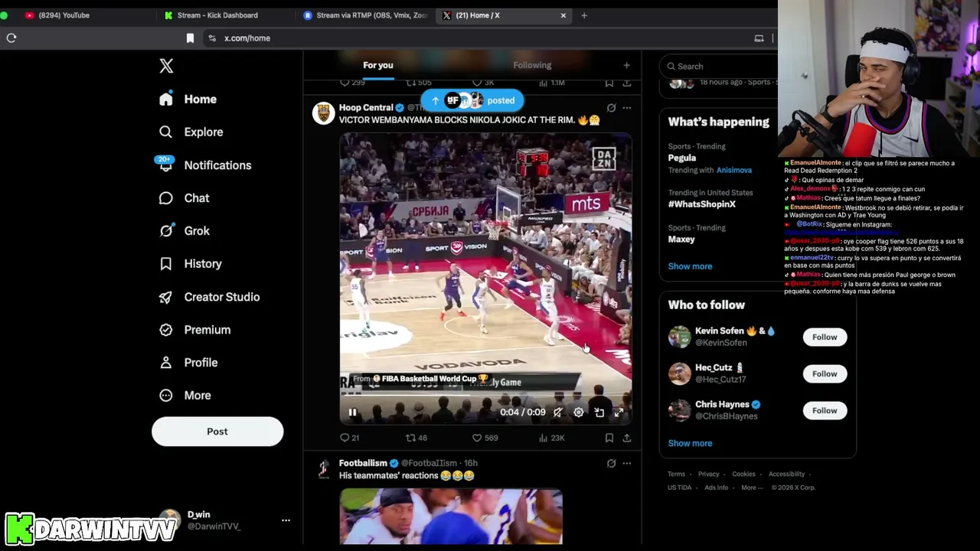Image resolution: width=980 pixels, height=551 pixels.
Task: Open the Anisimova trending link
Action: [x=734, y=170]
